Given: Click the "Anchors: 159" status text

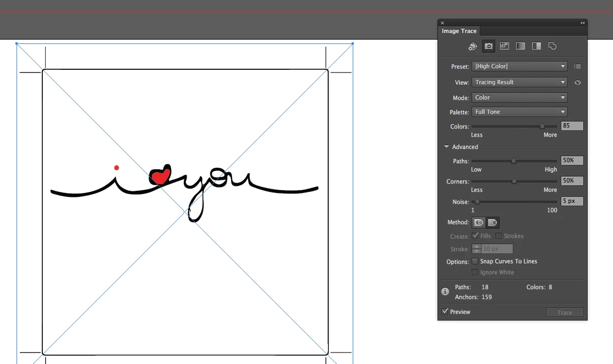Looking at the screenshot, I should pyautogui.click(x=473, y=297).
